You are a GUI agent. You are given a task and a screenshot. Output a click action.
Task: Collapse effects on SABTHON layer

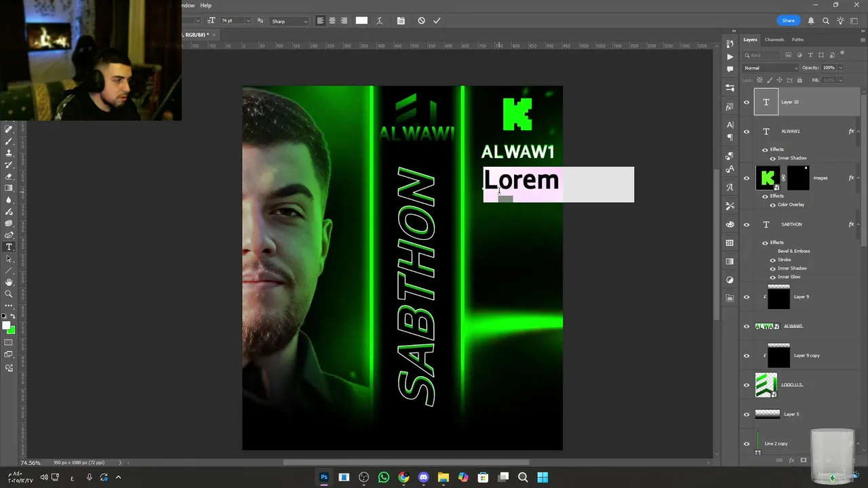pyautogui.click(x=857, y=224)
